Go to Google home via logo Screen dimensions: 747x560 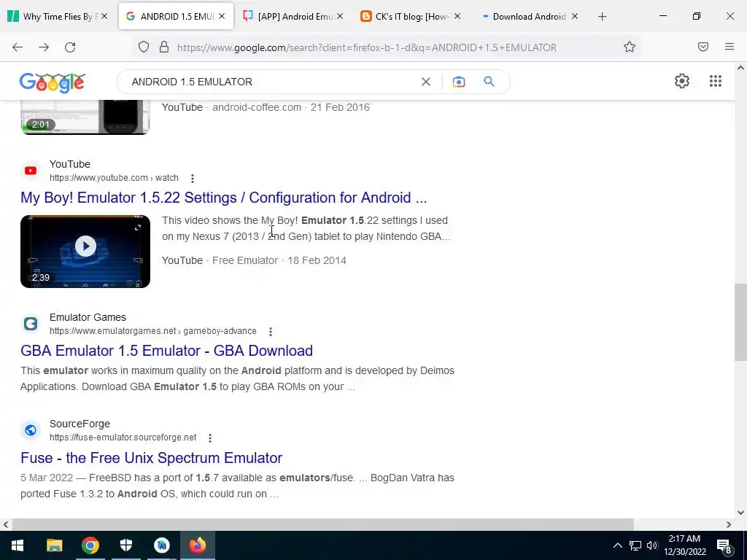(x=53, y=82)
